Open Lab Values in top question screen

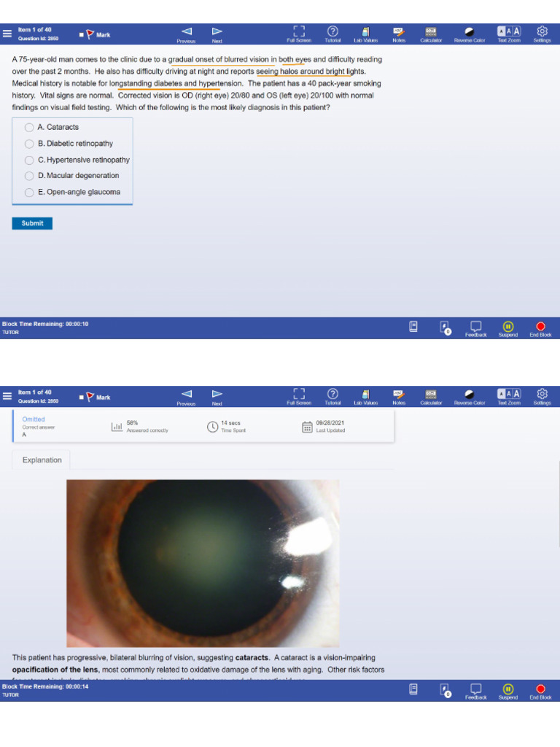tap(366, 34)
